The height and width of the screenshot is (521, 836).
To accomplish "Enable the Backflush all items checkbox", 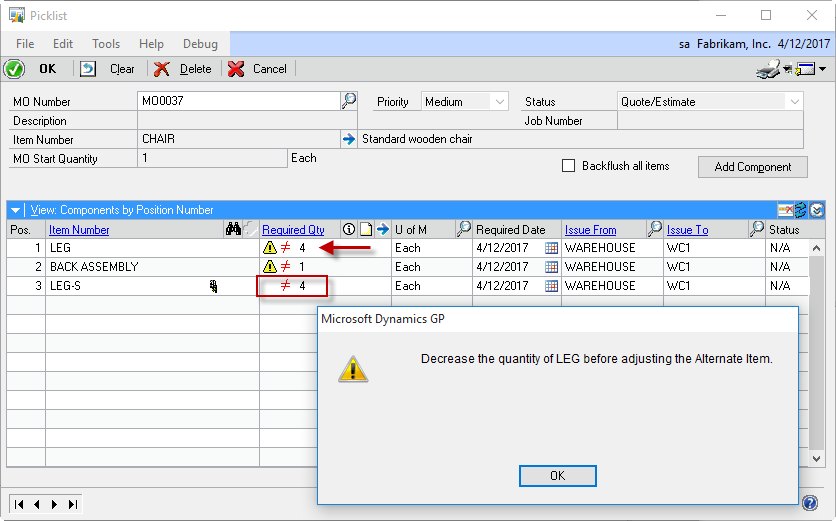I will click(x=569, y=166).
